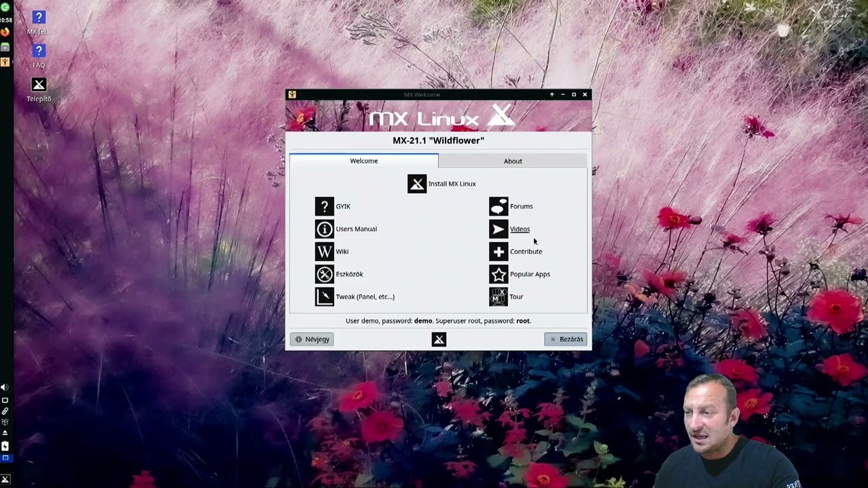868x488 pixels.
Task: Select MX Welcome window in panel taskbar
Action: [5, 62]
